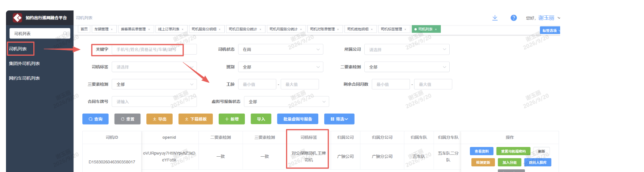Click the 重置司机端密码 button
This screenshot has height=172, width=644.
coord(513,151)
